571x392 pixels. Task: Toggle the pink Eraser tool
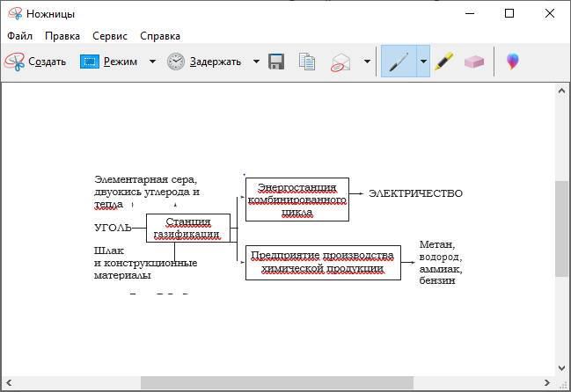pyautogui.click(x=474, y=62)
